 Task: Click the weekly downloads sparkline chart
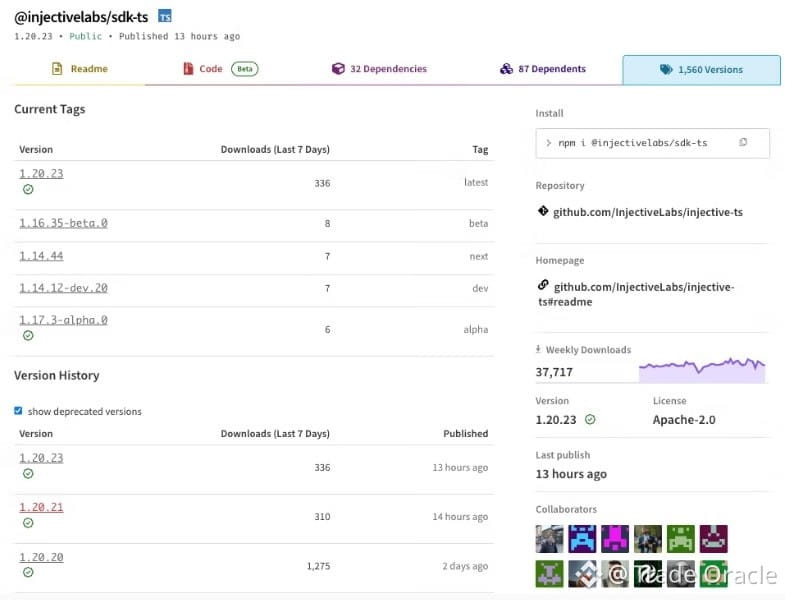702,370
